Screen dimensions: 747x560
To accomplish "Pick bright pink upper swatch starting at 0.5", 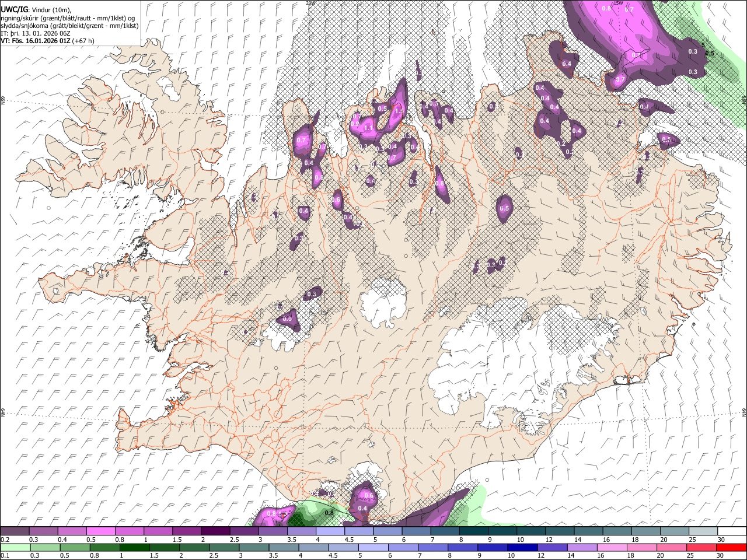I will tap(100, 531).
